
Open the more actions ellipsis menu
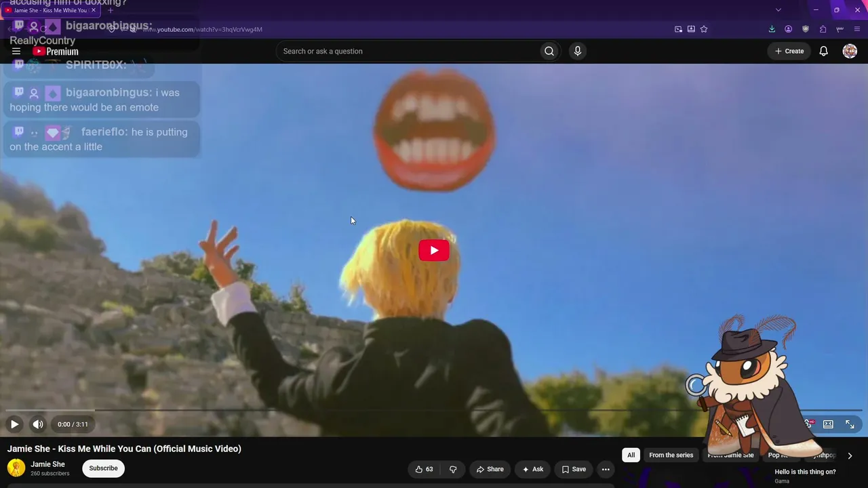(x=606, y=469)
